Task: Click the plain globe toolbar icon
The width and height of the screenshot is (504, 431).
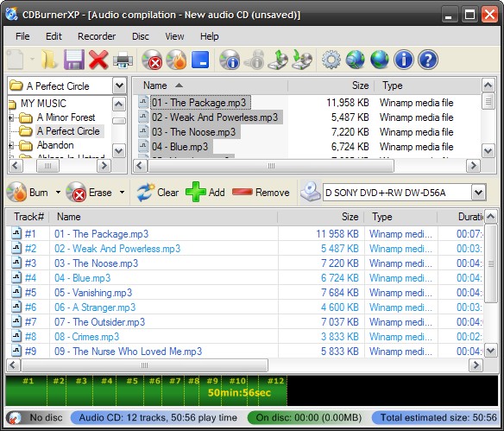Action: [380, 60]
